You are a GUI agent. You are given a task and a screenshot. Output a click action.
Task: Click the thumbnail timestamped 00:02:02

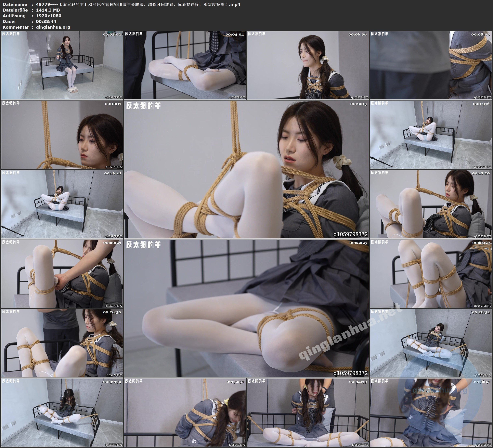click(x=62, y=65)
